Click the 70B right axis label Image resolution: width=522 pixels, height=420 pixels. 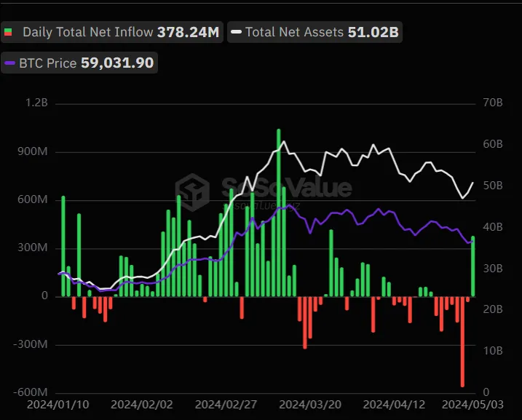[492, 103]
